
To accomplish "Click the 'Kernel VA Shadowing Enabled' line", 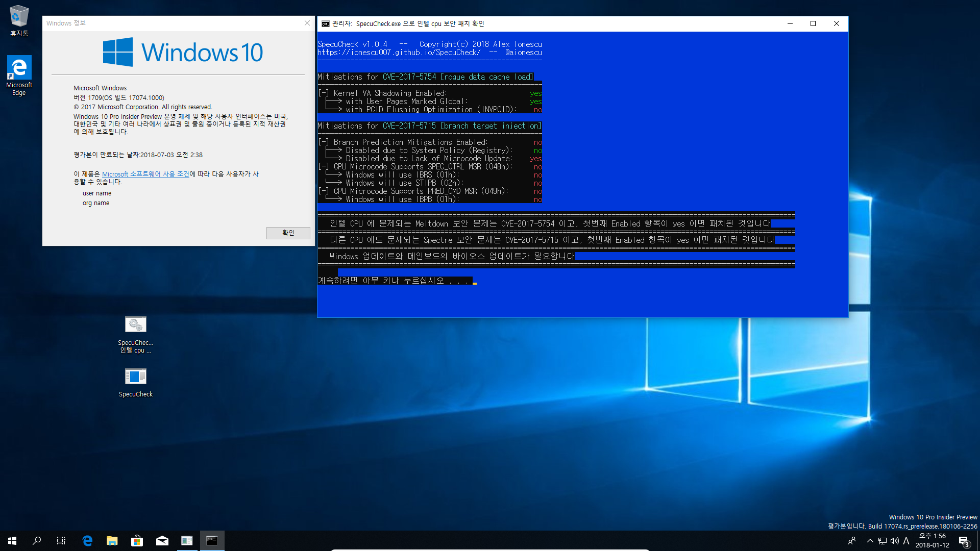I will coord(430,93).
